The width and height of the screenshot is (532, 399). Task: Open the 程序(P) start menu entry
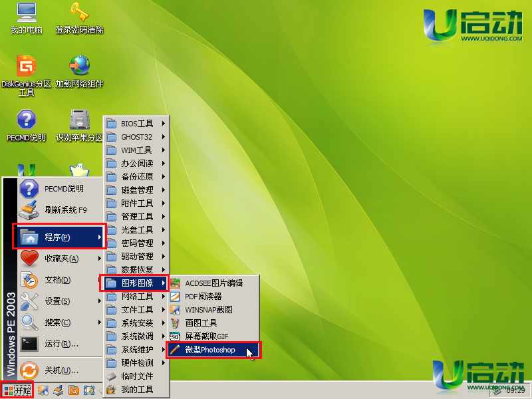pos(60,237)
